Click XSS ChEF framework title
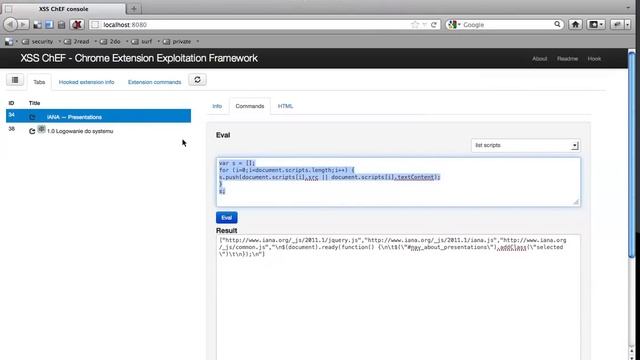Viewport: 640px width, 360px height. pos(139,58)
